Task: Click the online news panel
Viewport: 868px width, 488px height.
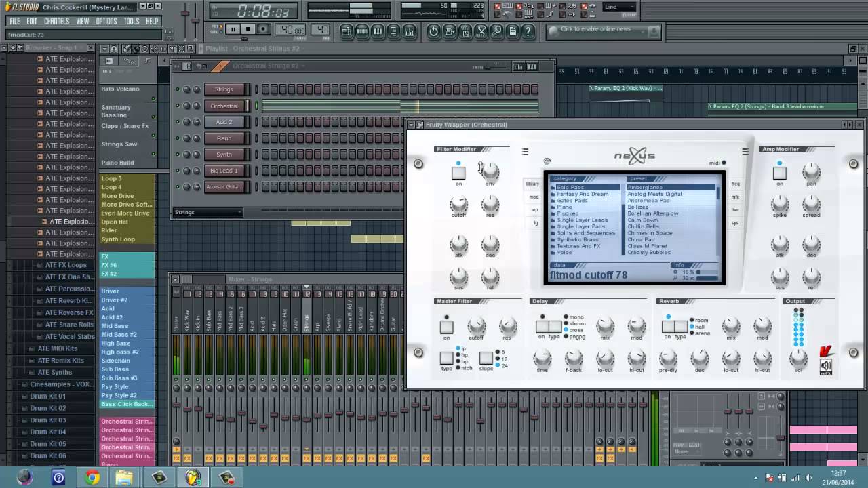Action: coord(604,30)
